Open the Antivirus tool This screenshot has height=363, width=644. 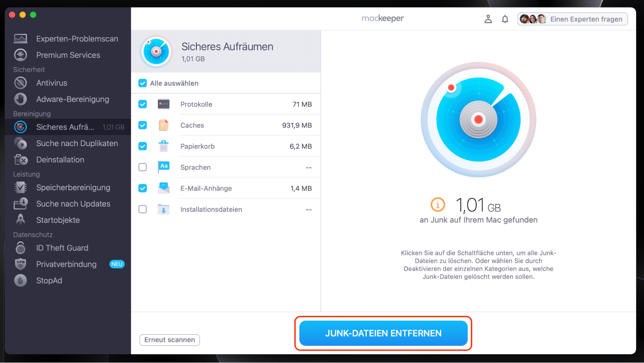[52, 83]
